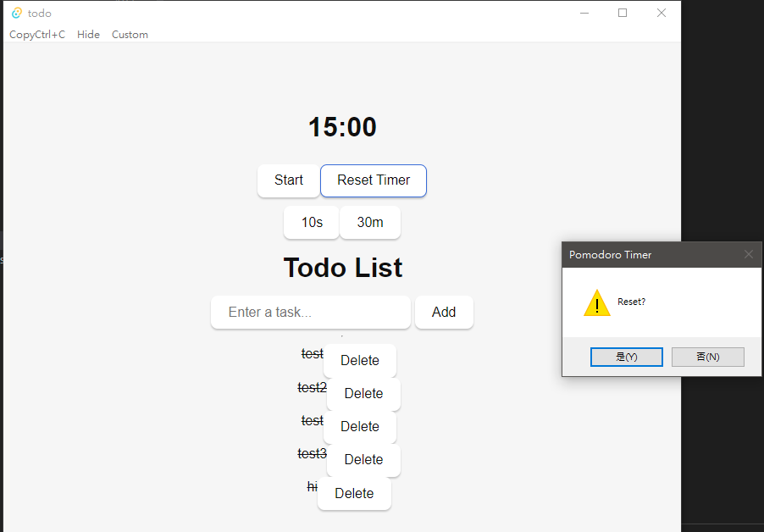Open the Custom menu
Image resolution: width=764 pixels, height=532 pixels.
click(x=130, y=35)
